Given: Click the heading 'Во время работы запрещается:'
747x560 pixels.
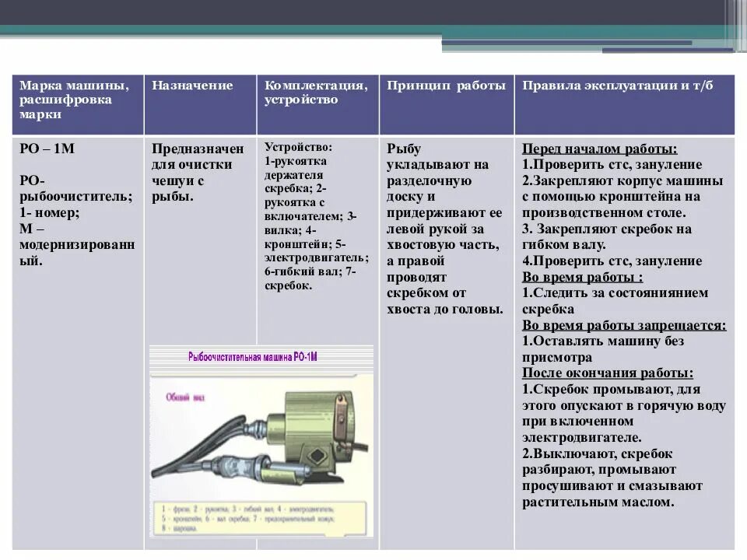Looking at the screenshot, I should 624,325.
